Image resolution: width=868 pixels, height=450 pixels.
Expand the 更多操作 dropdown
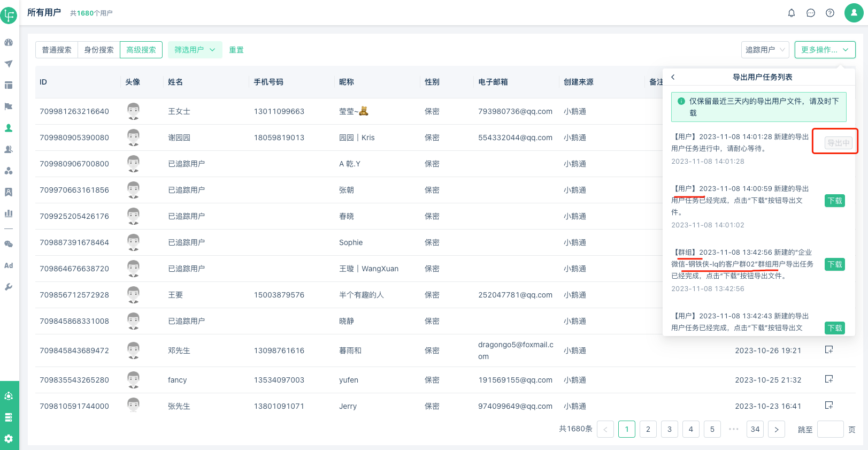coord(825,50)
